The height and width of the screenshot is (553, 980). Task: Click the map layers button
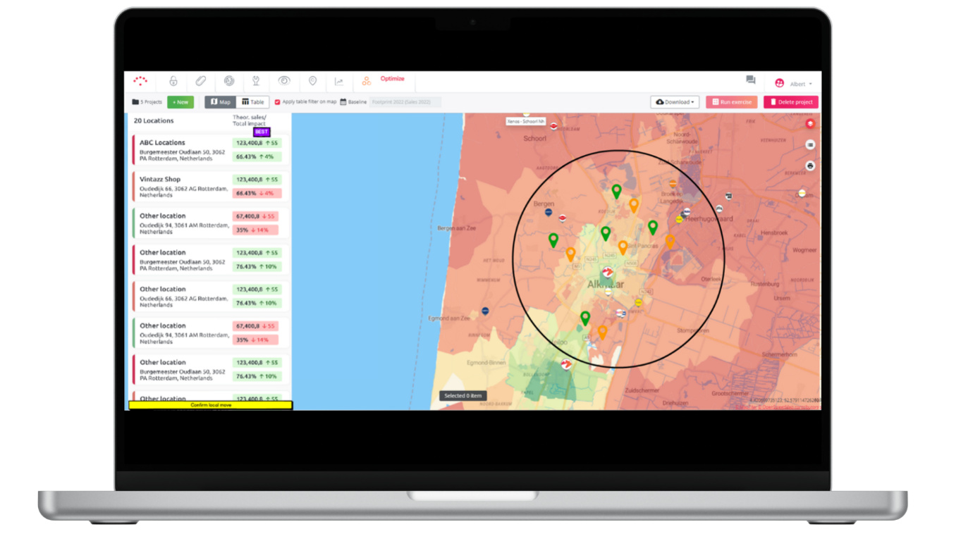click(810, 124)
